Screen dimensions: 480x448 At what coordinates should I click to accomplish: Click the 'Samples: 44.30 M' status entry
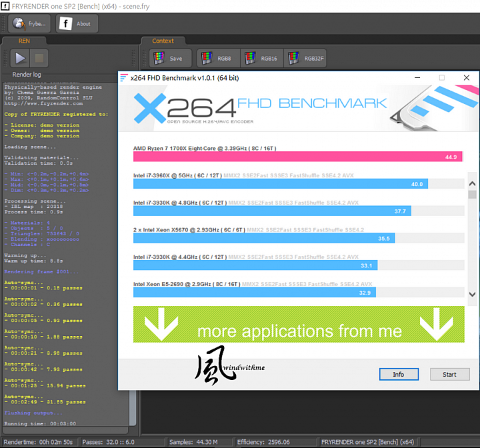(x=193, y=442)
